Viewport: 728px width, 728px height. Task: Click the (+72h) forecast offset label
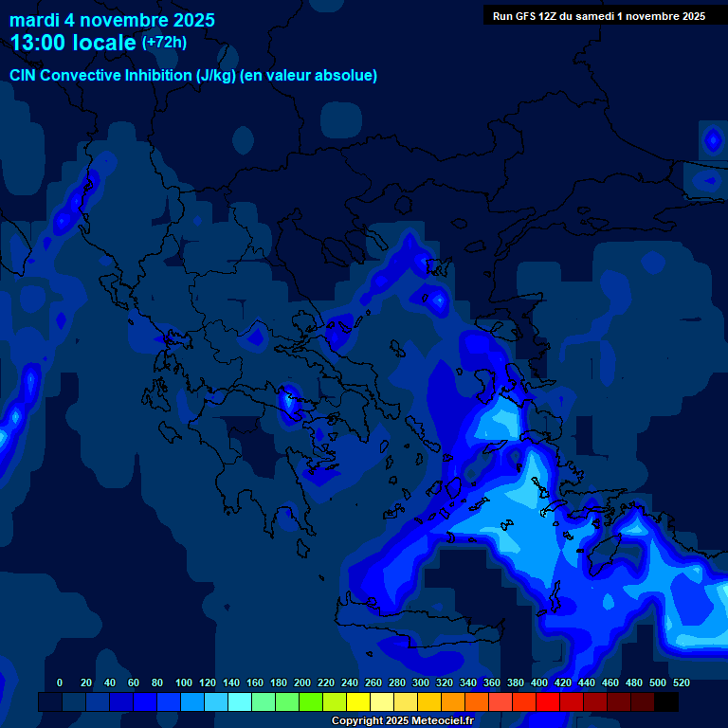[x=164, y=43]
